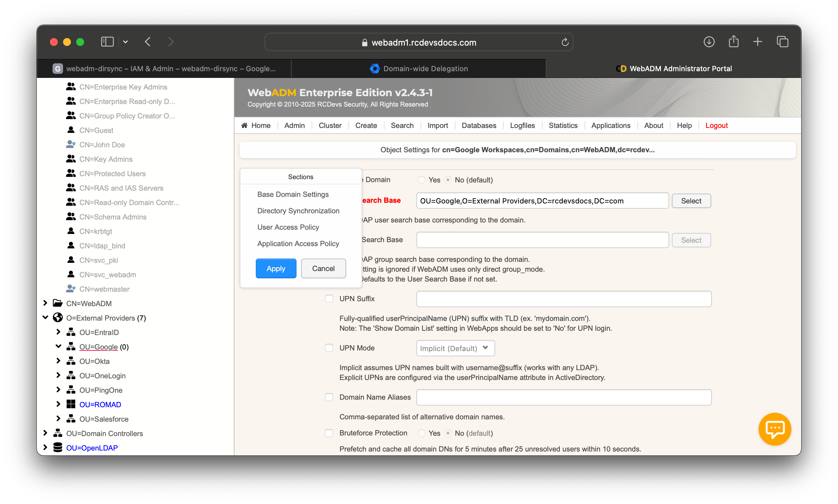The height and width of the screenshot is (504, 838).
Task: Select No (default) radio for Bruteforce Protection
Action: 448,433
